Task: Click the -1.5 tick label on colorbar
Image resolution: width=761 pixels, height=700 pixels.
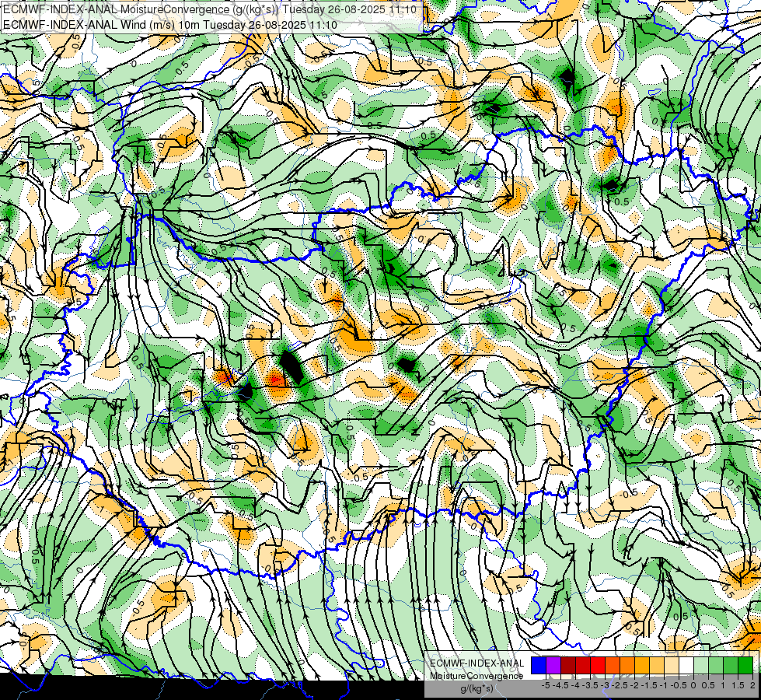Action: click(649, 685)
